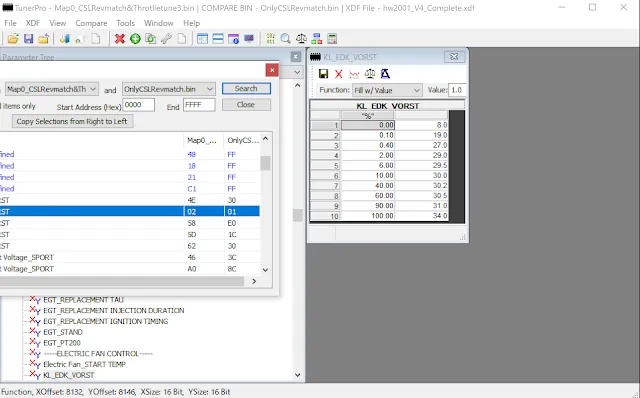Click the Start Address hex input field
This screenshot has width=640, height=398.
(139, 105)
